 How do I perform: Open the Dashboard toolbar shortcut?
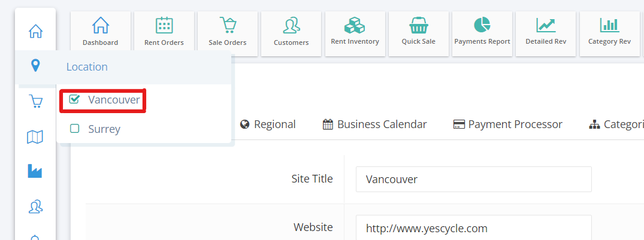pos(100,34)
